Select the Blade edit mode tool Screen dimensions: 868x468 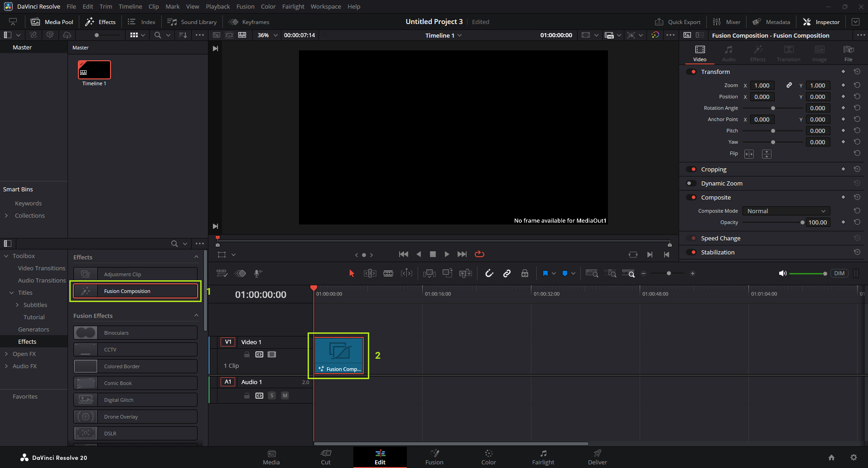(x=388, y=273)
